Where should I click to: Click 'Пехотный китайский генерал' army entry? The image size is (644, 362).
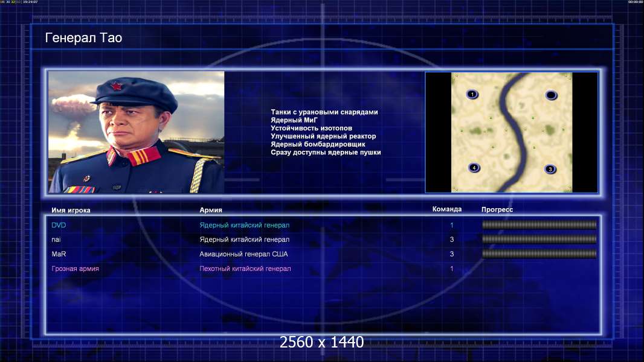click(x=245, y=269)
